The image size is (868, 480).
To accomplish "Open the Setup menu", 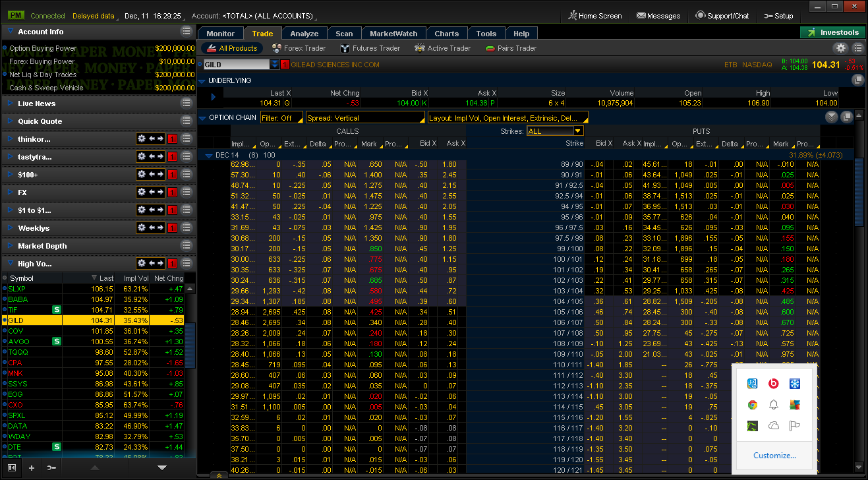I will coord(778,16).
